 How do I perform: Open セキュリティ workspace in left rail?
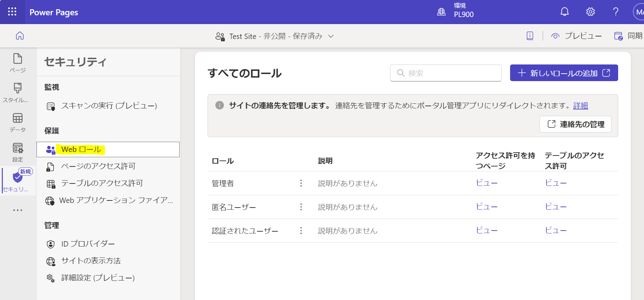pos(18,181)
